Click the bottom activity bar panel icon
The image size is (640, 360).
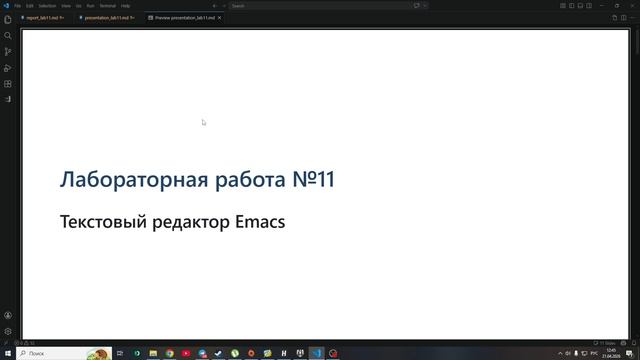point(8,99)
